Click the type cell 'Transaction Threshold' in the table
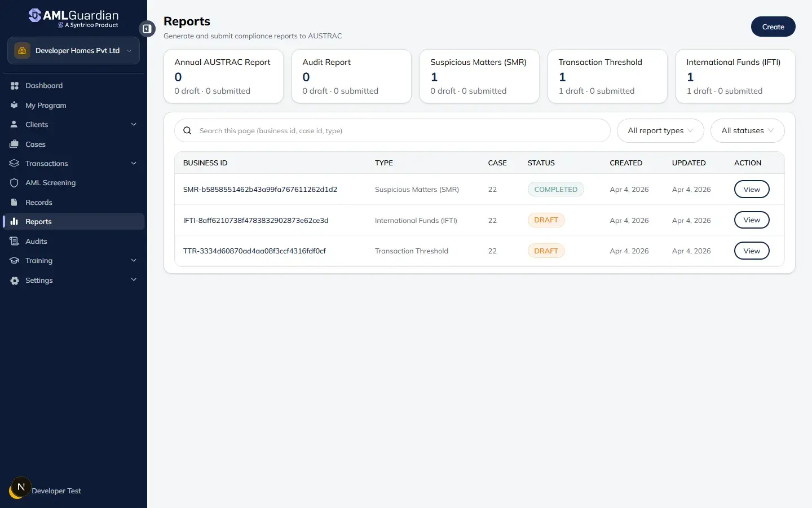 pyautogui.click(x=412, y=251)
